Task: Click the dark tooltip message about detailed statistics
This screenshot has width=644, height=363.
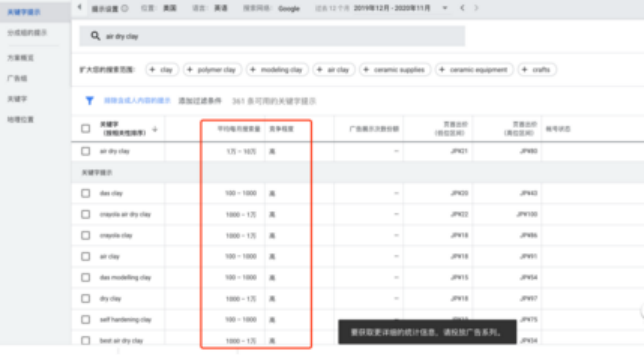Action: pyautogui.click(x=427, y=332)
